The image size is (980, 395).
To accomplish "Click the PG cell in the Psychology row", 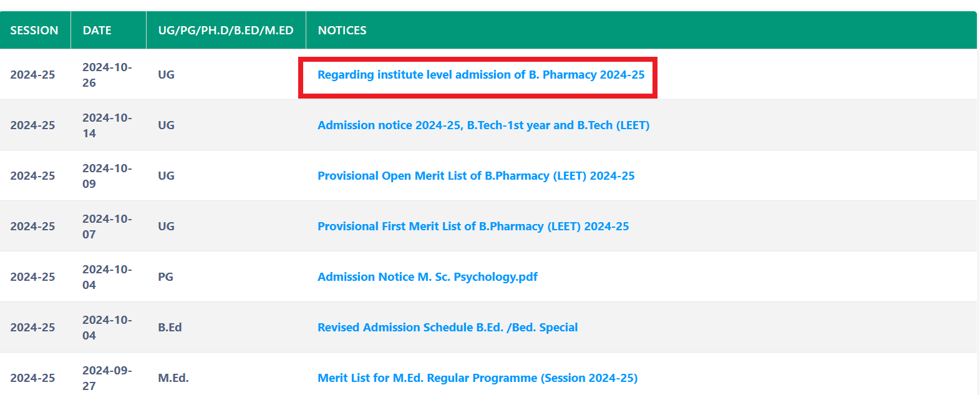I will click(165, 277).
